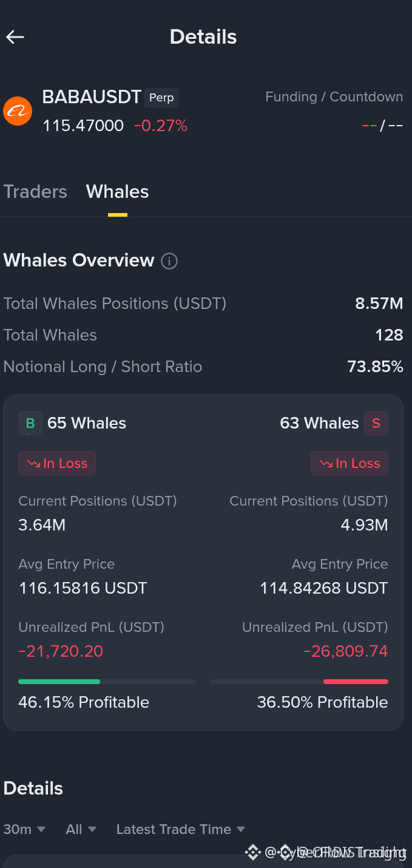This screenshot has height=868, width=412.
Task: Tap the Binance logo watermark icon
Action: coord(252,853)
